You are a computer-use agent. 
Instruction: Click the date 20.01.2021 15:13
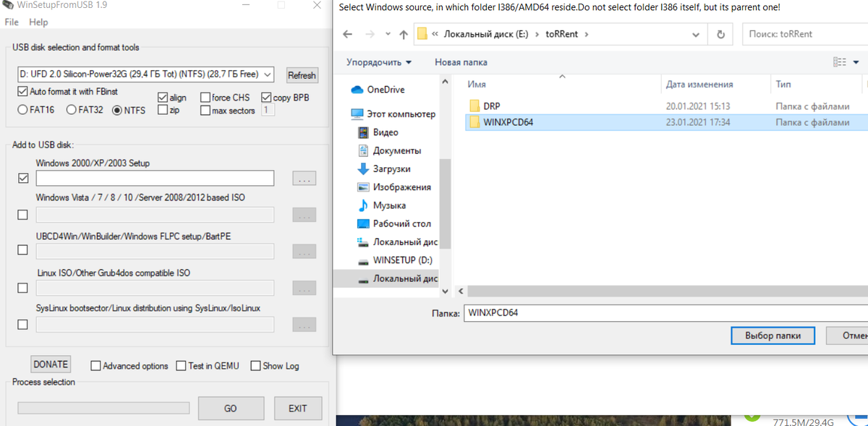click(698, 106)
